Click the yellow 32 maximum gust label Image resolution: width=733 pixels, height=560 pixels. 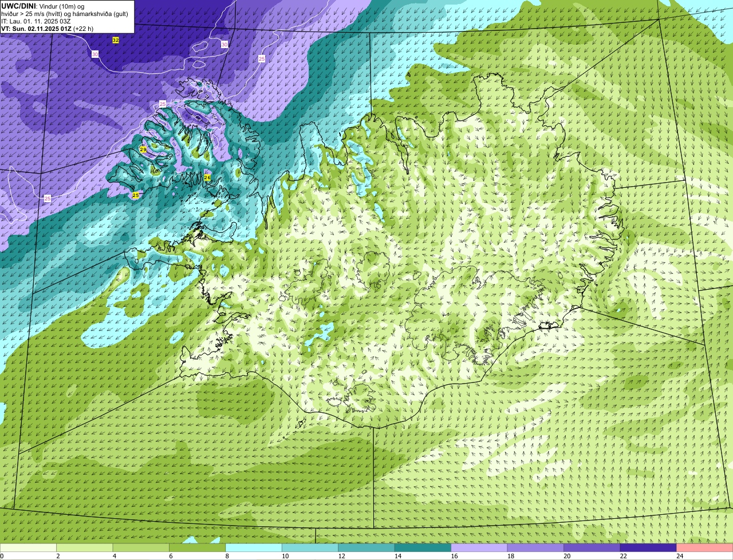click(116, 40)
